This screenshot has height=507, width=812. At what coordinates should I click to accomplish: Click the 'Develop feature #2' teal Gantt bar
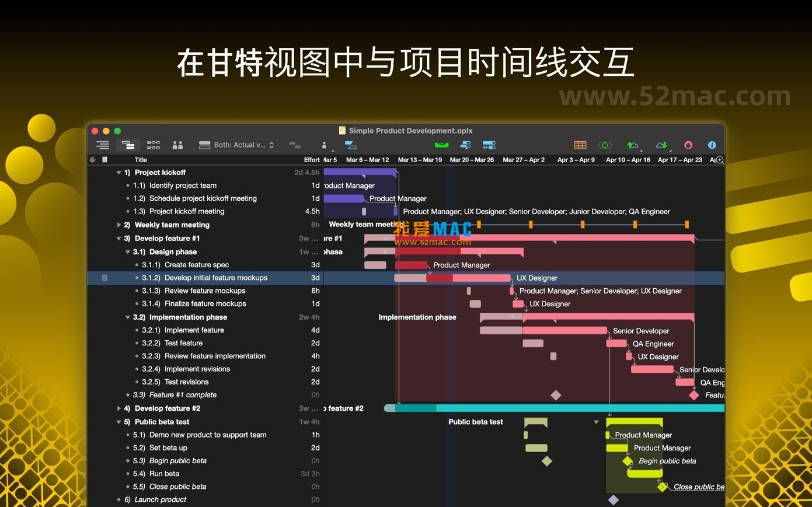click(555, 408)
